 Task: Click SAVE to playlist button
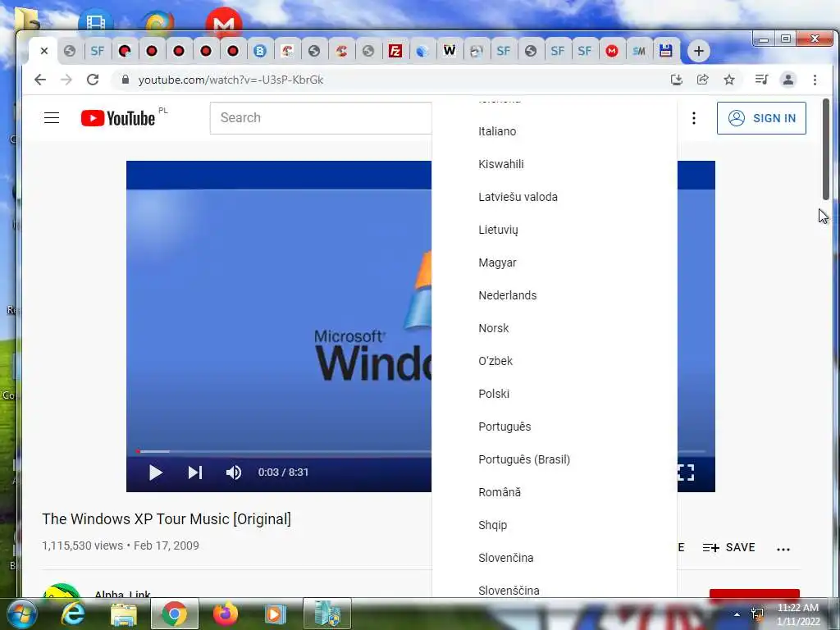(x=728, y=547)
